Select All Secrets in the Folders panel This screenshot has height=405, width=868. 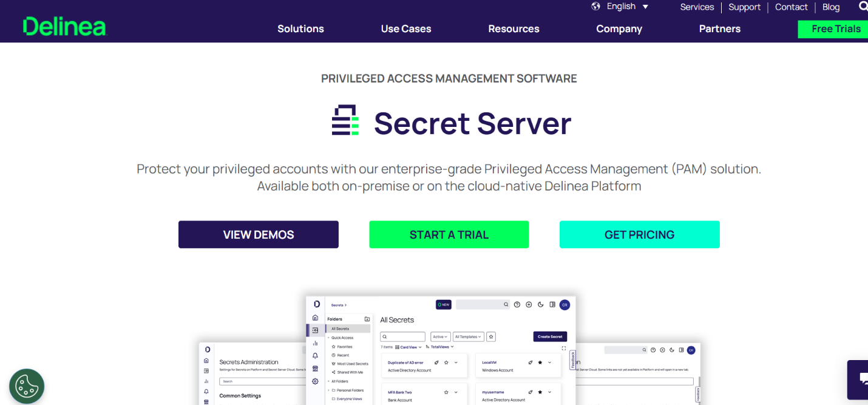[348, 328]
